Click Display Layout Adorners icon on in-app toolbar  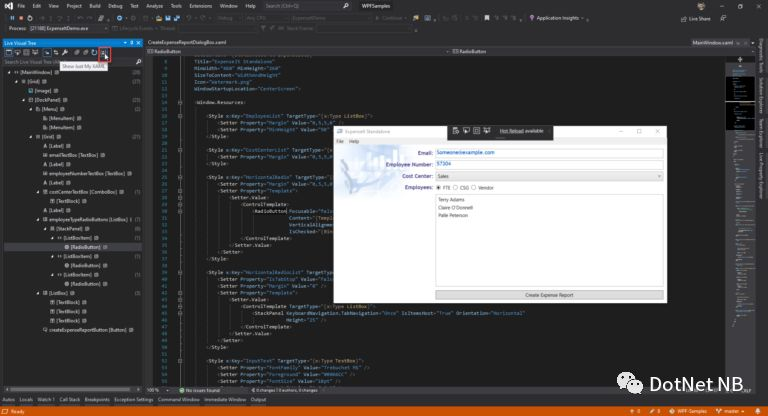coord(476,131)
